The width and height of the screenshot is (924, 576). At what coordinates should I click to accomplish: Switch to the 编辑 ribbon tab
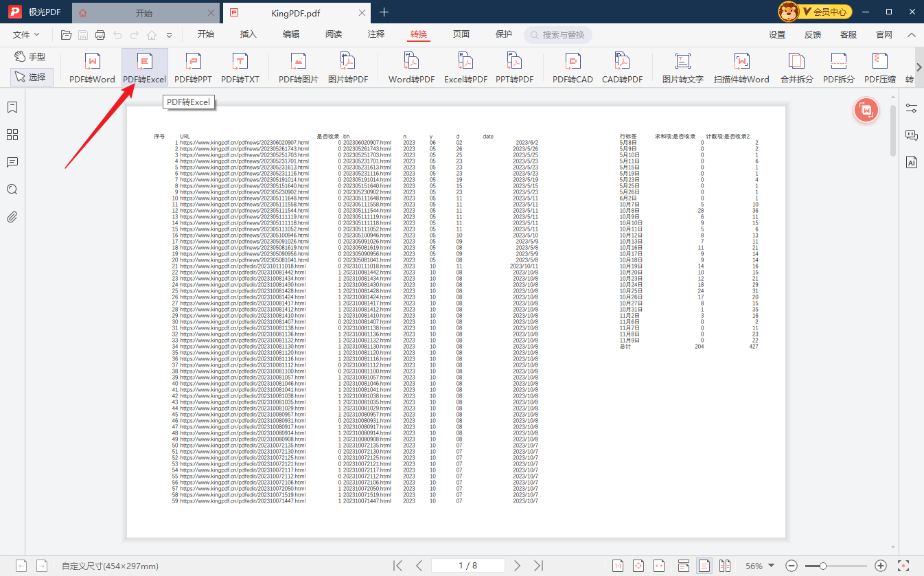[x=291, y=34]
